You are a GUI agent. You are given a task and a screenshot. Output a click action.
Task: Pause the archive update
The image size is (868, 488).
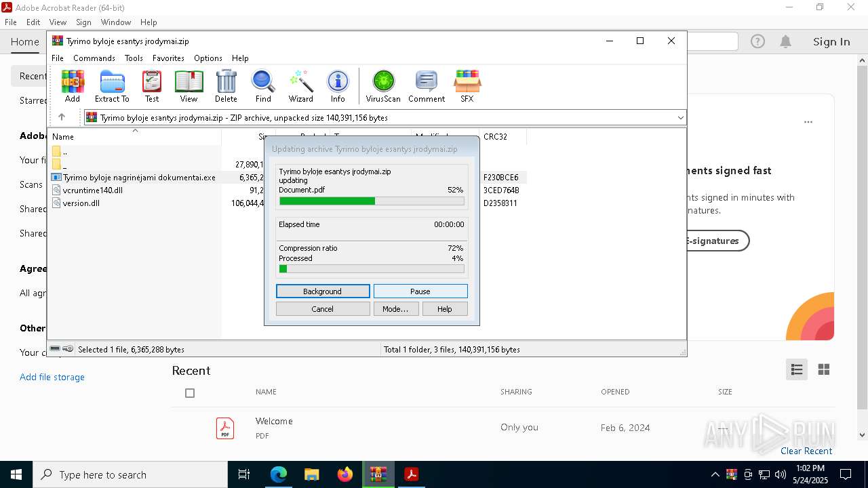(420, 291)
